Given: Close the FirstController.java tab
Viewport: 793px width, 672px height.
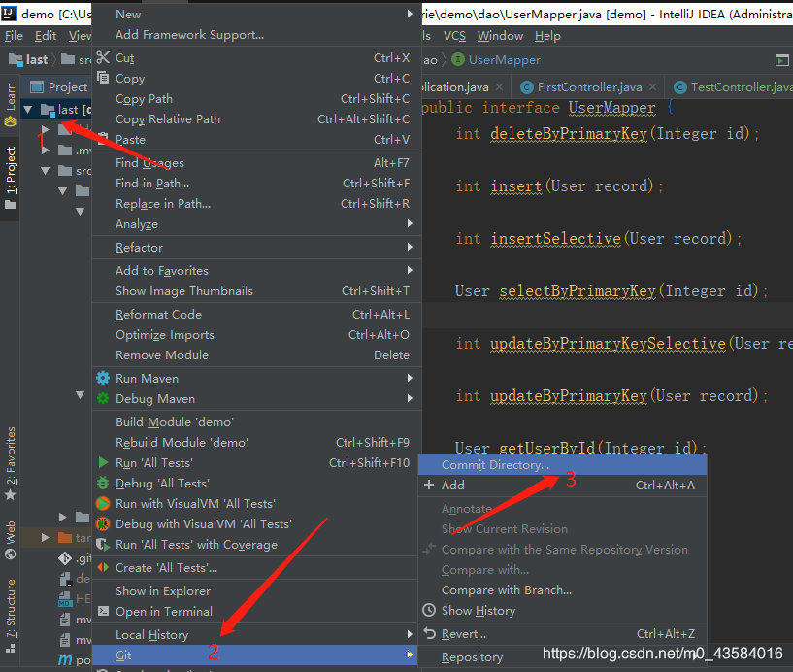Looking at the screenshot, I should pos(652,87).
